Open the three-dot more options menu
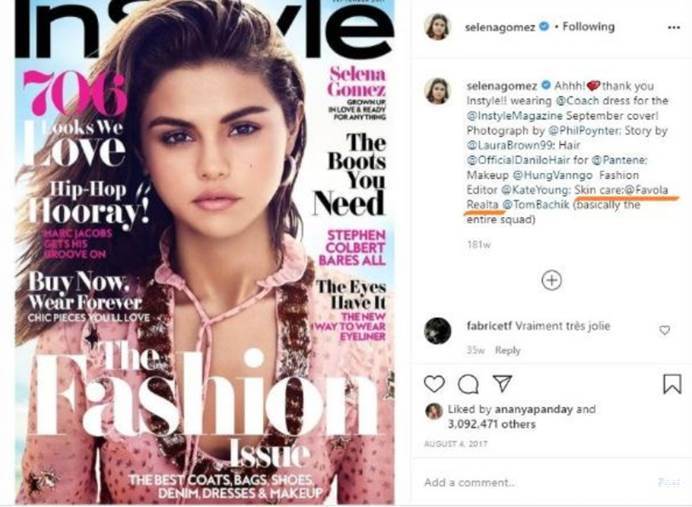The height and width of the screenshot is (507, 692). [673, 27]
